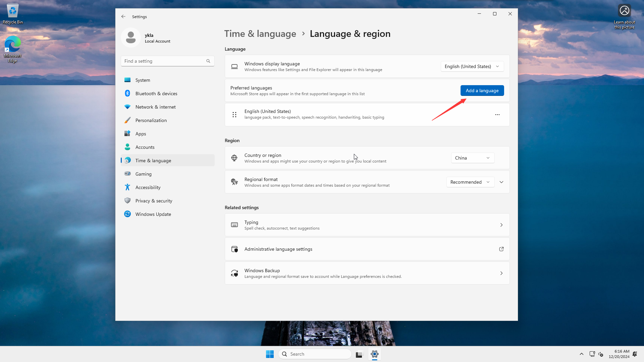Open Privacy & security settings
This screenshot has height=362, width=644.
[168, 201]
